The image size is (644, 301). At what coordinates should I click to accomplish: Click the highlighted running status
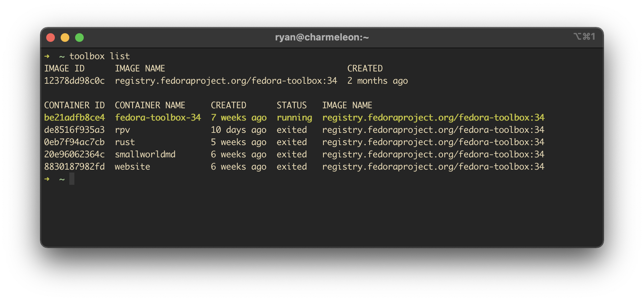pyautogui.click(x=294, y=118)
